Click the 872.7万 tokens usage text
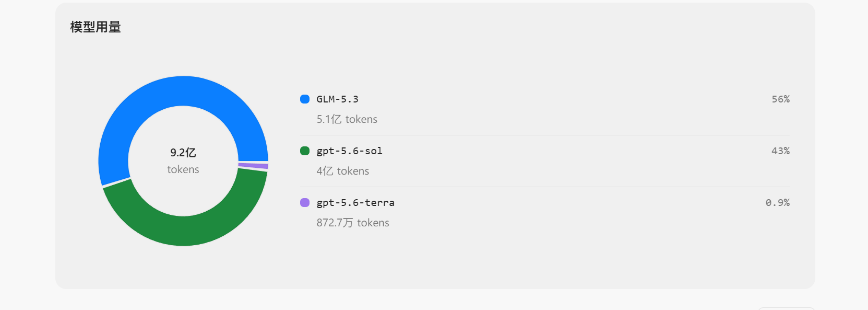 [x=353, y=223]
